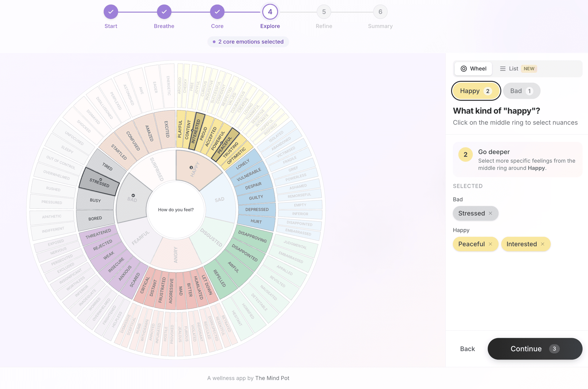This screenshot has width=588, height=389.
Task: Select the HAPPY core segment
Action: coord(195,169)
